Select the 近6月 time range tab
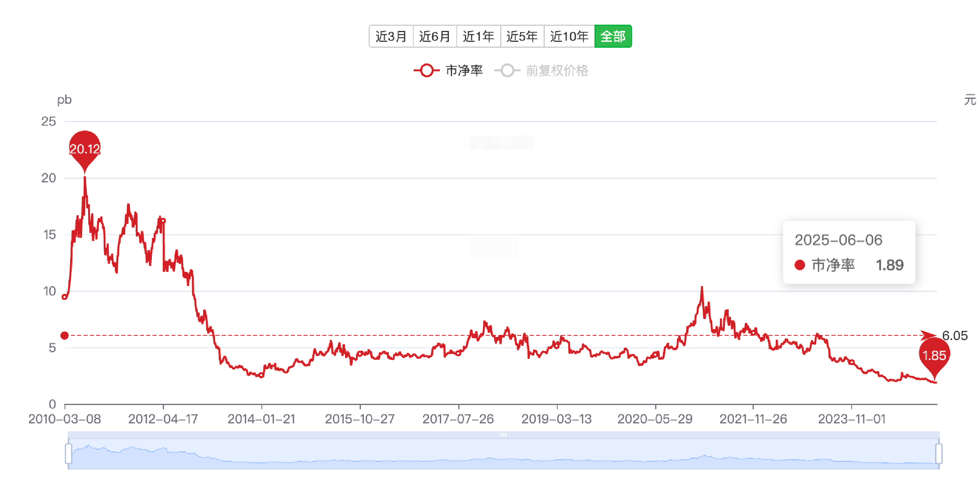The width and height of the screenshot is (980, 486). point(435,36)
